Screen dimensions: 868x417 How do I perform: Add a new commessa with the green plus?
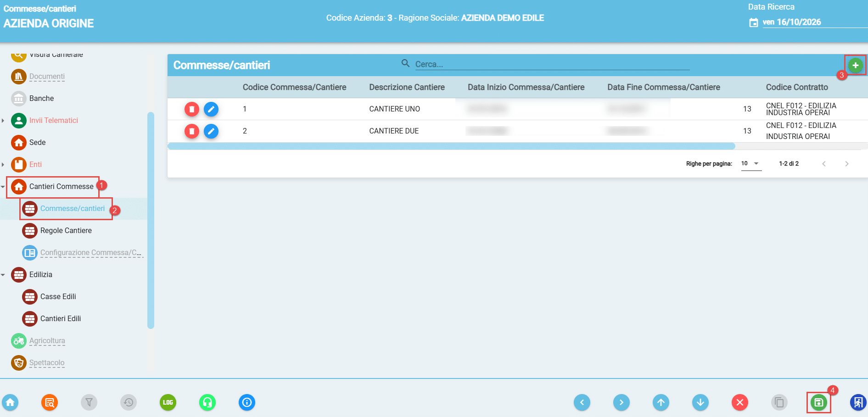coord(855,65)
